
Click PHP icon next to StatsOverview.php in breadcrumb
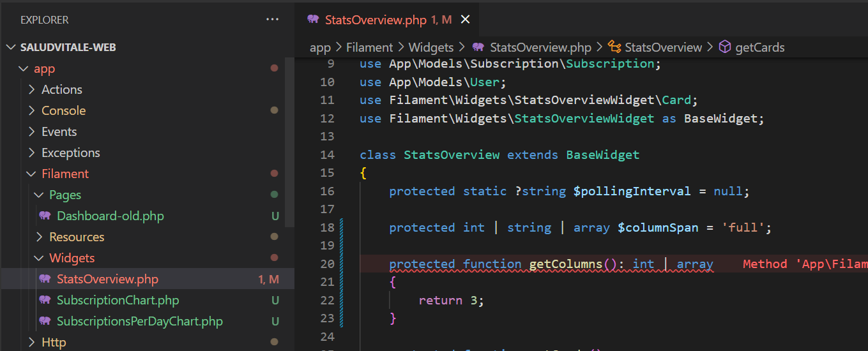point(478,47)
